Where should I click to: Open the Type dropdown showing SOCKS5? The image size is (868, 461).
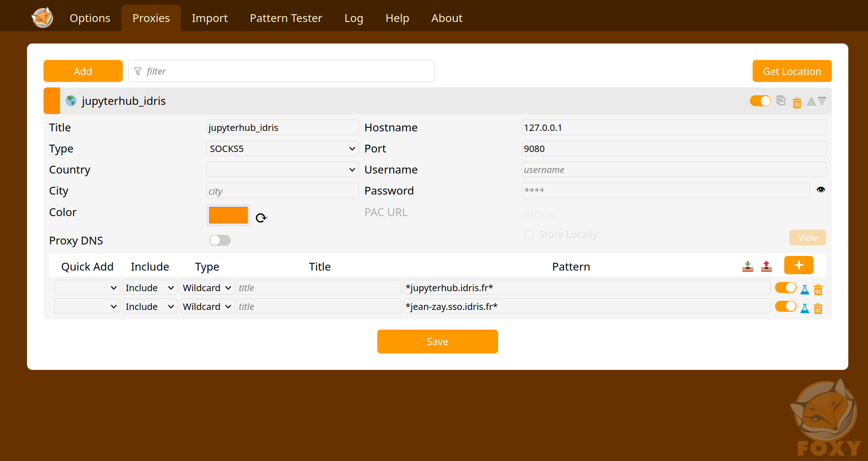(282, 148)
